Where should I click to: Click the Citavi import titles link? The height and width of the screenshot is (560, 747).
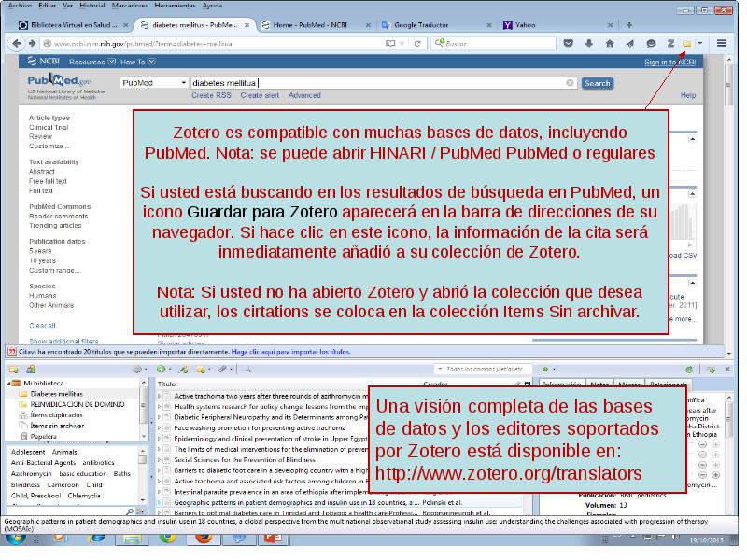click(x=290, y=352)
